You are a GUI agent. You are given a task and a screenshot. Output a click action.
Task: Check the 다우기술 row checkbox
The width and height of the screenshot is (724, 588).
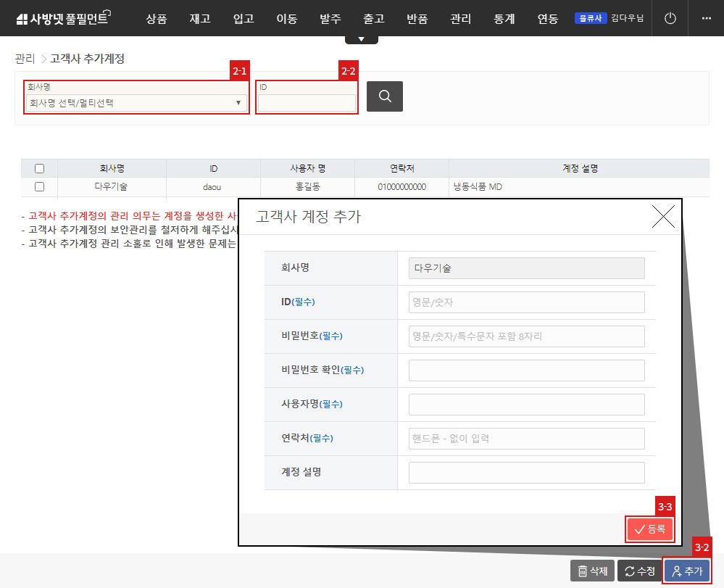pyautogui.click(x=39, y=186)
